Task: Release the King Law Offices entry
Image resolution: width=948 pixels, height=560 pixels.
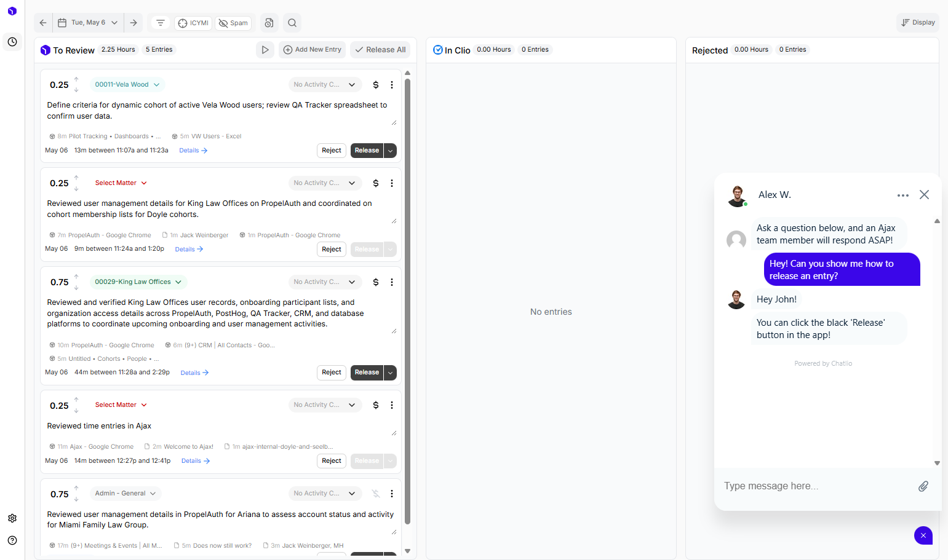Action: [367, 373]
